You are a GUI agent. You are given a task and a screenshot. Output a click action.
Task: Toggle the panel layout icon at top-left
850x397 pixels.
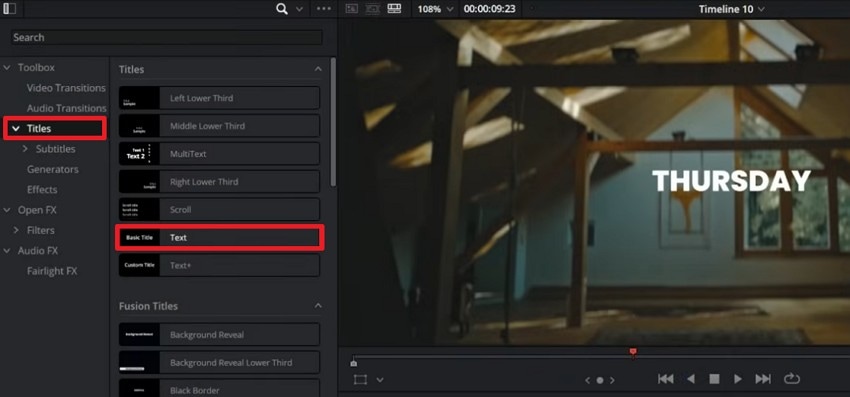click(x=10, y=9)
